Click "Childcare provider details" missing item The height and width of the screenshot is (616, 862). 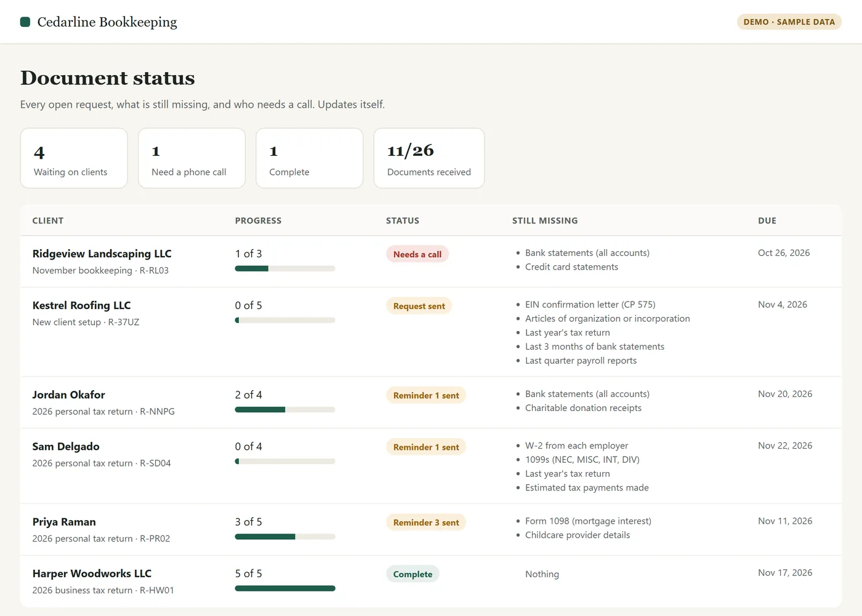[578, 535]
